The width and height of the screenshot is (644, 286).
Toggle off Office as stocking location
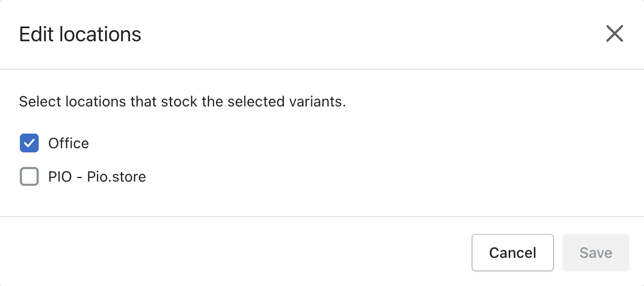click(29, 143)
